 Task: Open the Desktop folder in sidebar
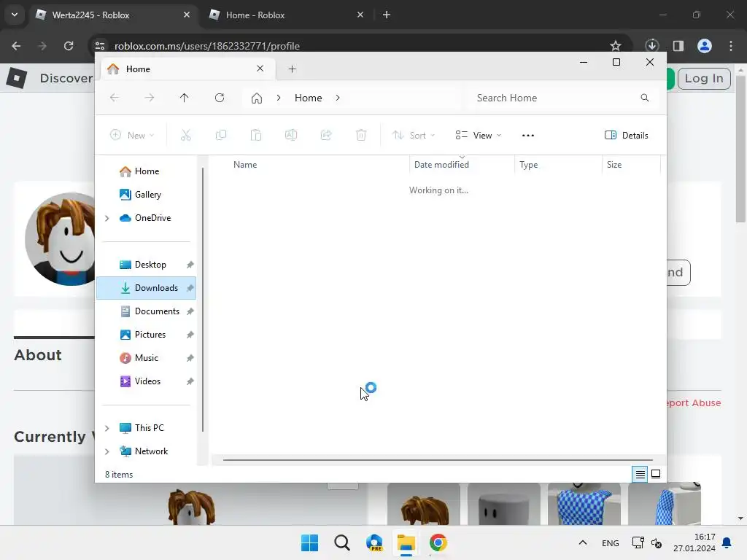(146, 265)
